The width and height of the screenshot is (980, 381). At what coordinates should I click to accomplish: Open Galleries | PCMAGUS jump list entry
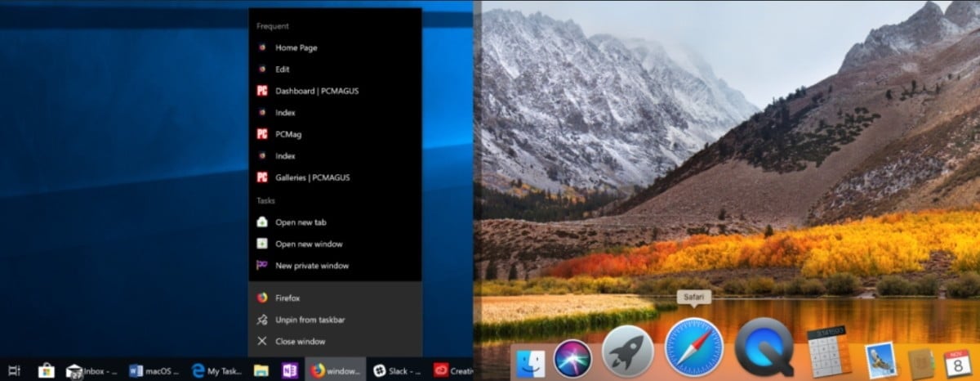335,177
